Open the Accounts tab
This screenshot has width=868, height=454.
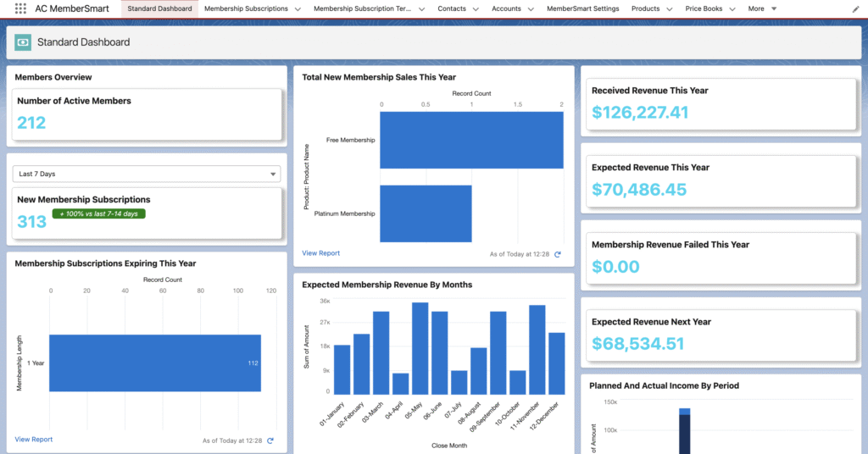(x=506, y=8)
